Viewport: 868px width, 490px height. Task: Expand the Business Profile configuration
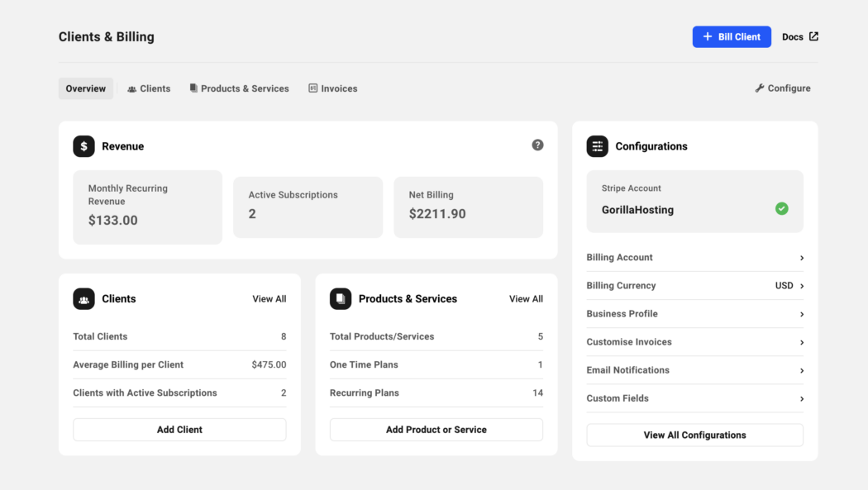point(694,313)
